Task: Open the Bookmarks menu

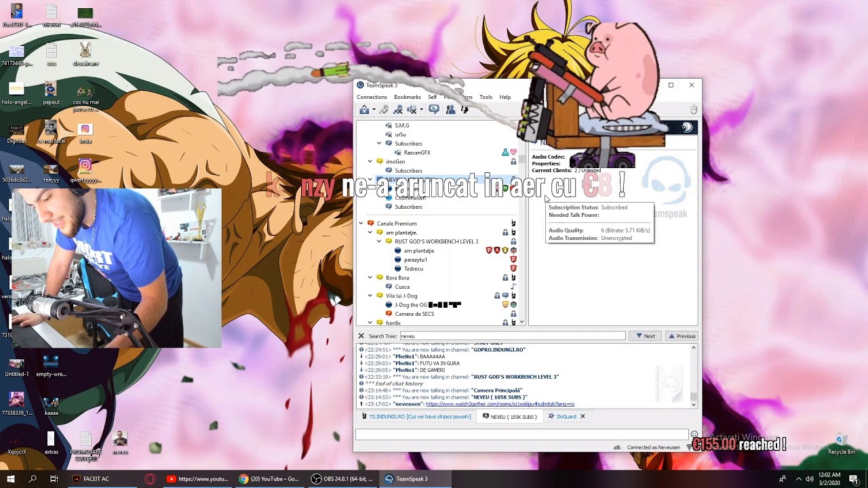Action: click(408, 97)
